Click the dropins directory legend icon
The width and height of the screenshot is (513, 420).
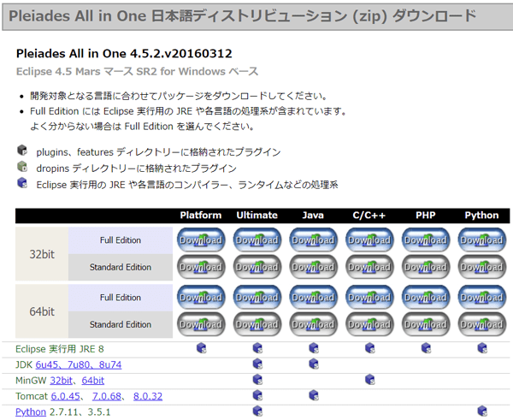[x=22, y=166]
